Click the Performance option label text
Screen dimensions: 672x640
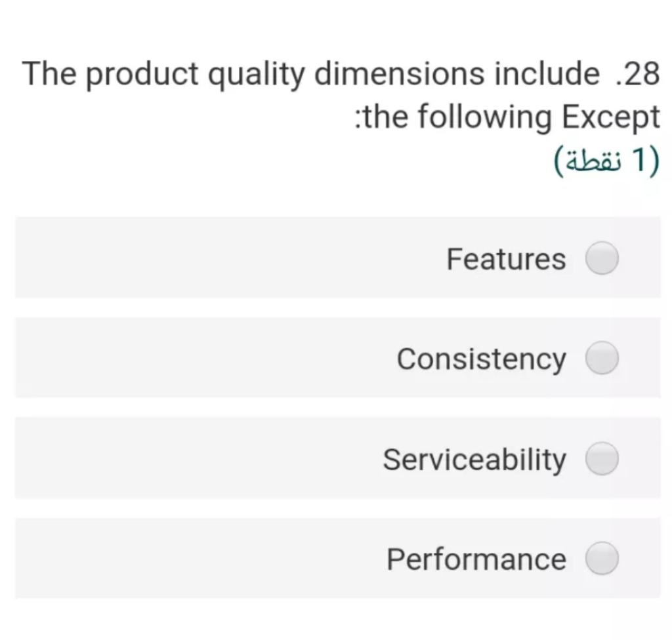(476, 559)
